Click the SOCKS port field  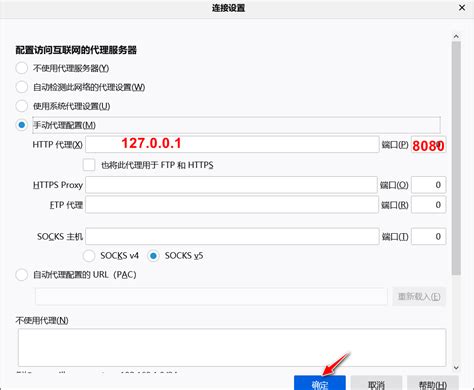click(x=429, y=236)
